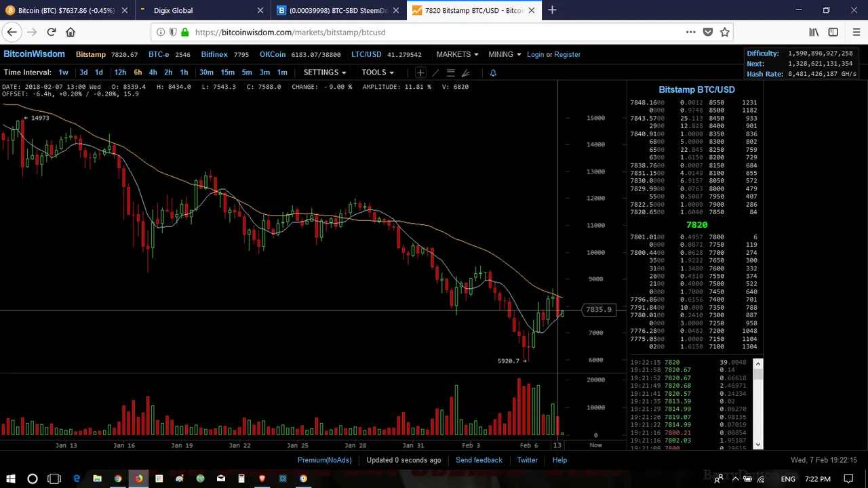Switch to Bitcoin (BTC) $7637.86 tab
This screenshot has height=488, width=868.
[x=66, y=10]
